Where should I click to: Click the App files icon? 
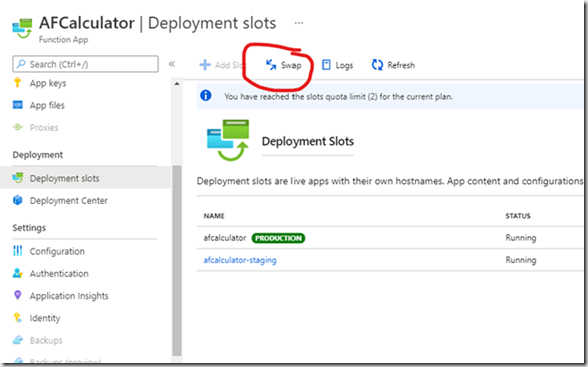point(18,105)
